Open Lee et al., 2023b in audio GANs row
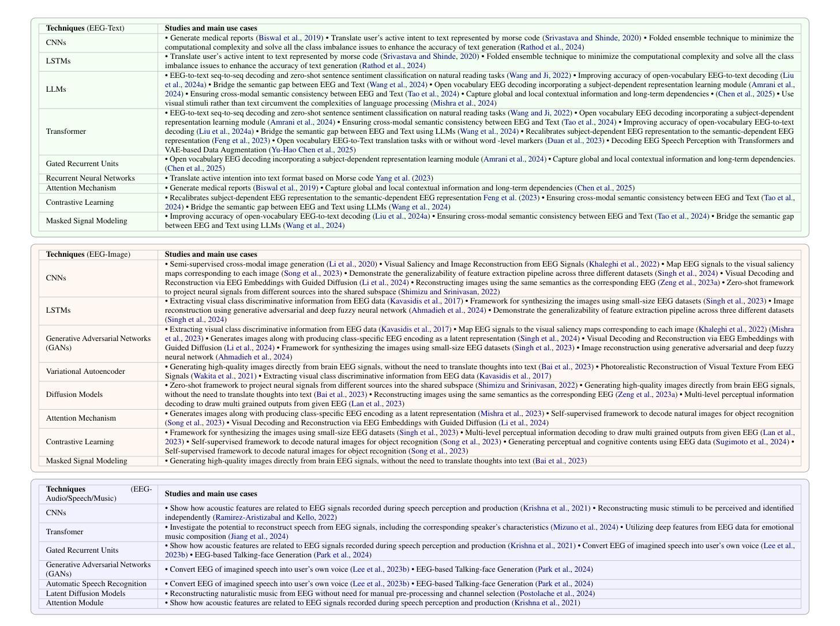The width and height of the screenshot is (840, 626). pyautogui.click(x=381, y=569)
